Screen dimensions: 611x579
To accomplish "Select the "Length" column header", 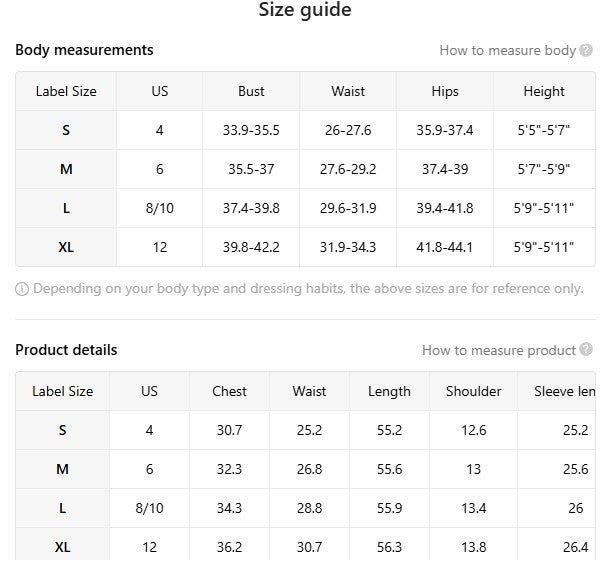I will pyautogui.click(x=389, y=391).
